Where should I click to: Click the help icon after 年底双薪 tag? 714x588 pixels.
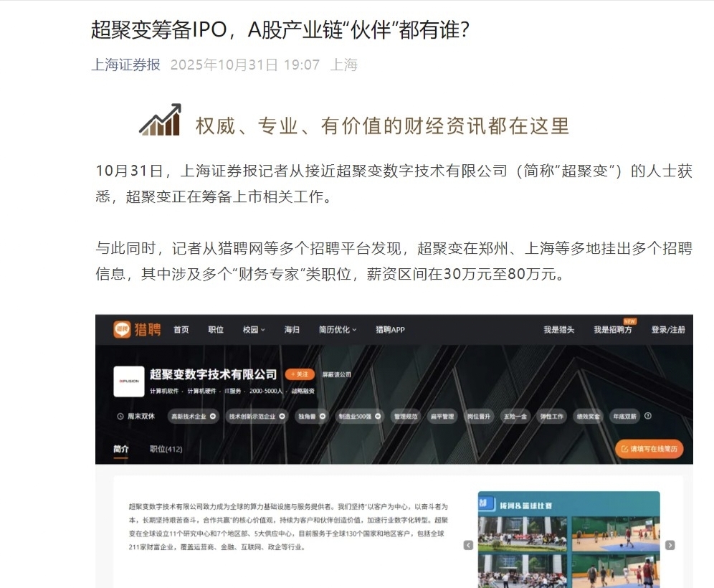coord(648,416)
